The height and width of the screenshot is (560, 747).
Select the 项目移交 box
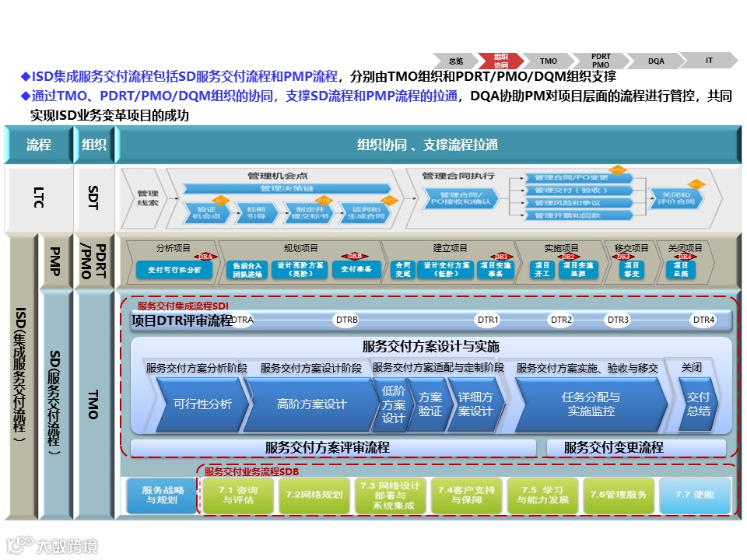pos(632,270)
